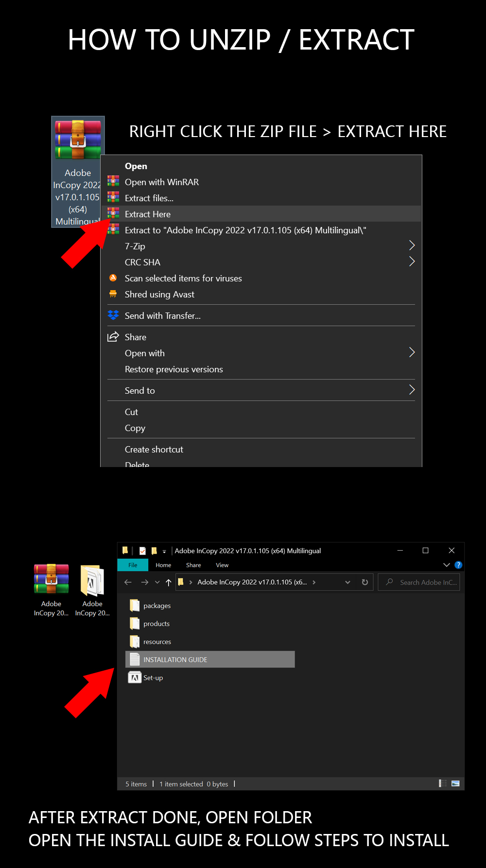Expand the Send to submenu arrow

click(x=412, y=390)
